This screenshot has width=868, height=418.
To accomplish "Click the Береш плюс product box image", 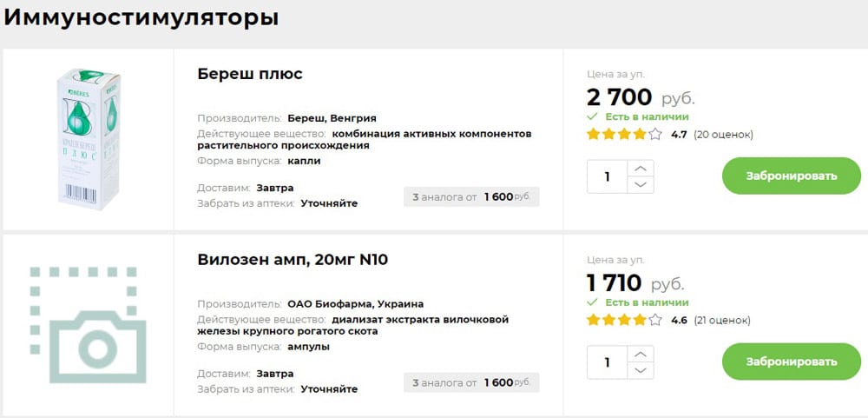I will (x=89, y=139).
